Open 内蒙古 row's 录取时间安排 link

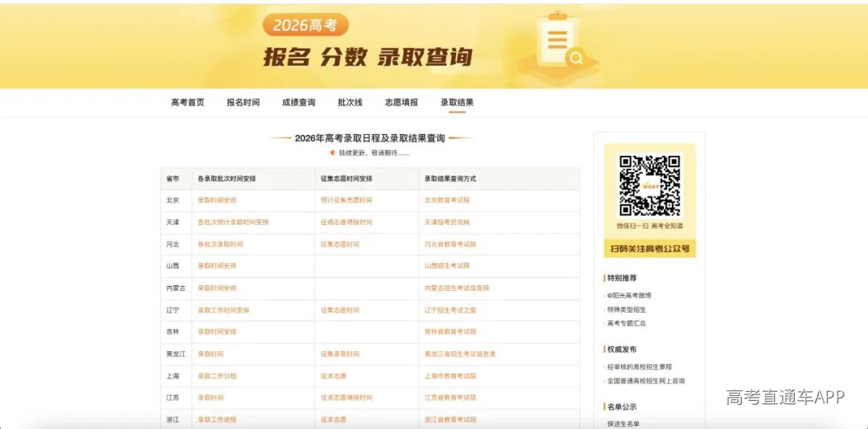point(217,288)
